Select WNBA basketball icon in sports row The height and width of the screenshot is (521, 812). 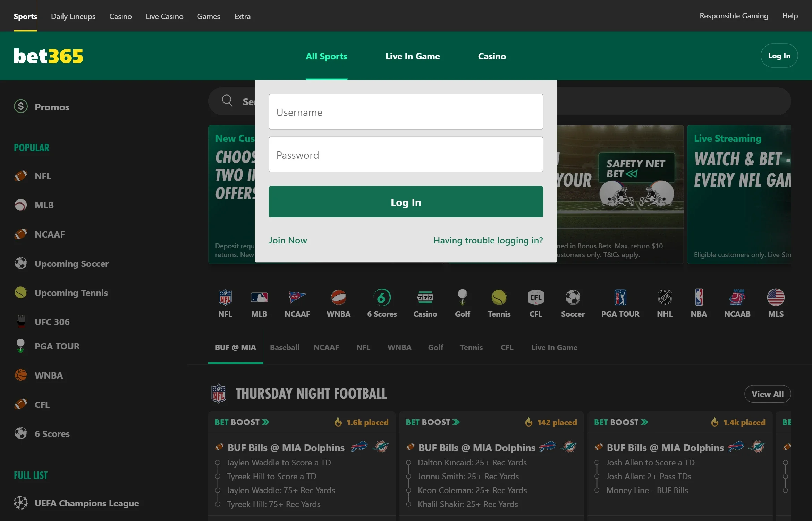(x=338, y=297)
